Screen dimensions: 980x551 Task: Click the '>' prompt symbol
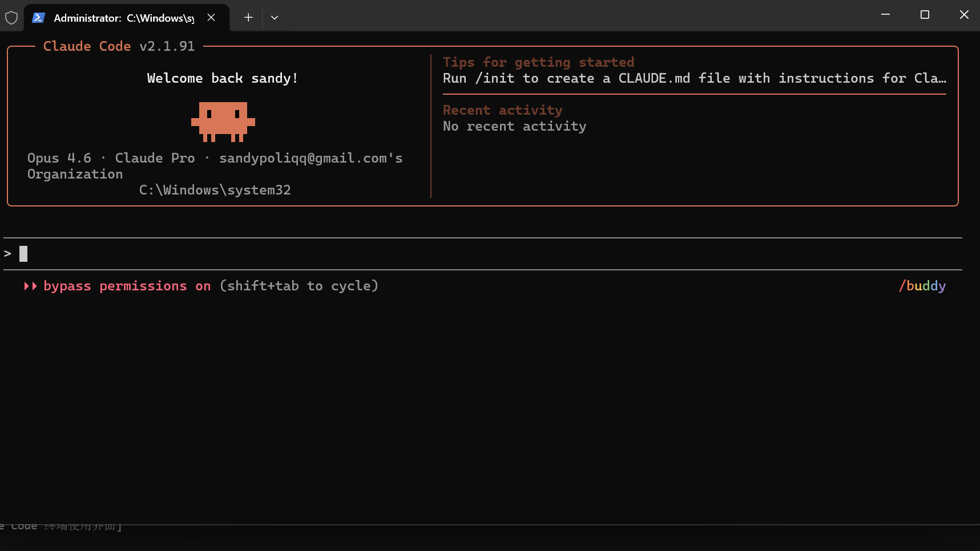7,254
